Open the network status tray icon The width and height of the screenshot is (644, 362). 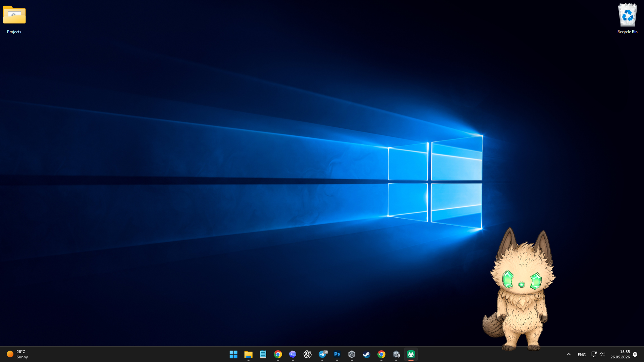click(x=594, y=354)
